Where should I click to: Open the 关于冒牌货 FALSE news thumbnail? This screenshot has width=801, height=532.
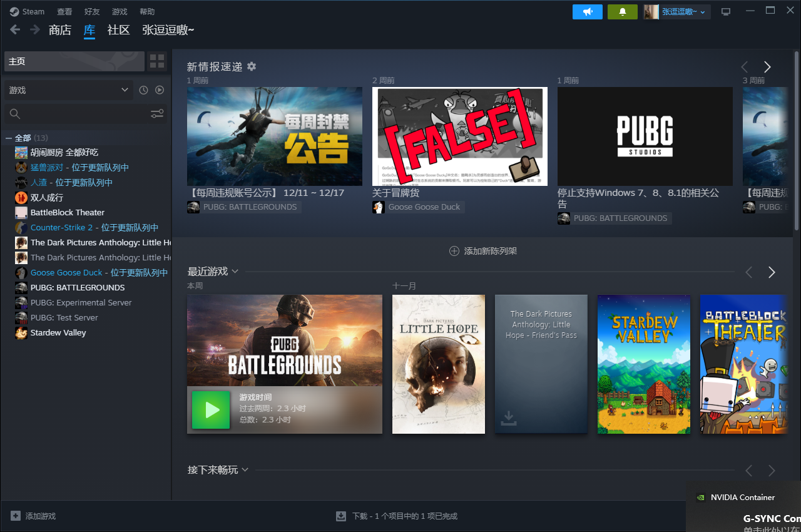point(460,136)
